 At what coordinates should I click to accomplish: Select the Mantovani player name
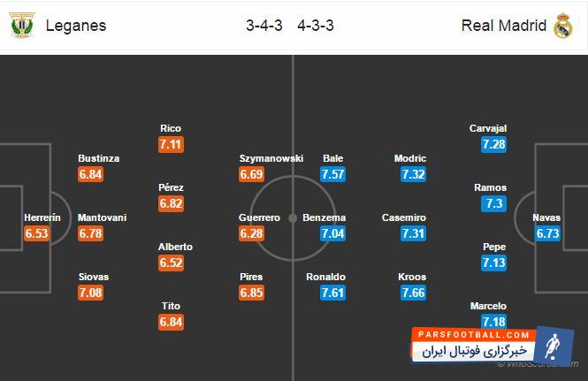[x=100, y=217]
